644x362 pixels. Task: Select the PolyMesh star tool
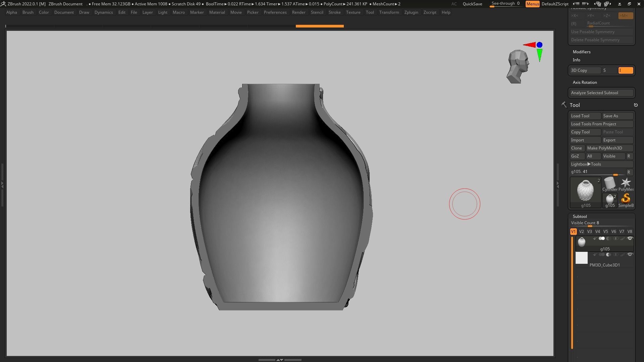[626, 183]
